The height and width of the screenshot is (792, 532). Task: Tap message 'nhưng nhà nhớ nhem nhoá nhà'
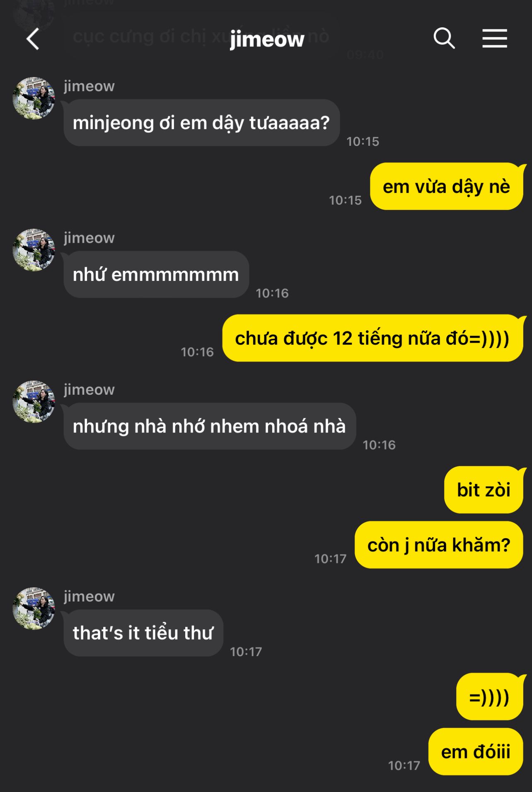(x=210, y=426)
